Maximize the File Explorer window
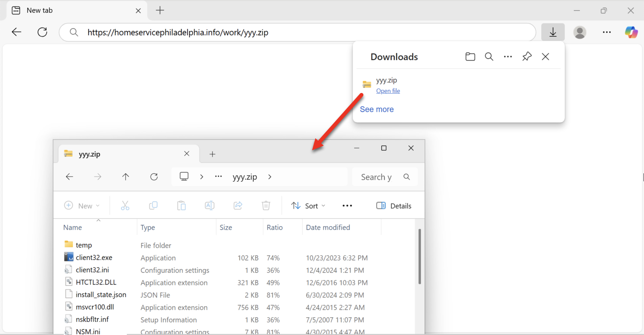The image size is (644, 335). 384,148
